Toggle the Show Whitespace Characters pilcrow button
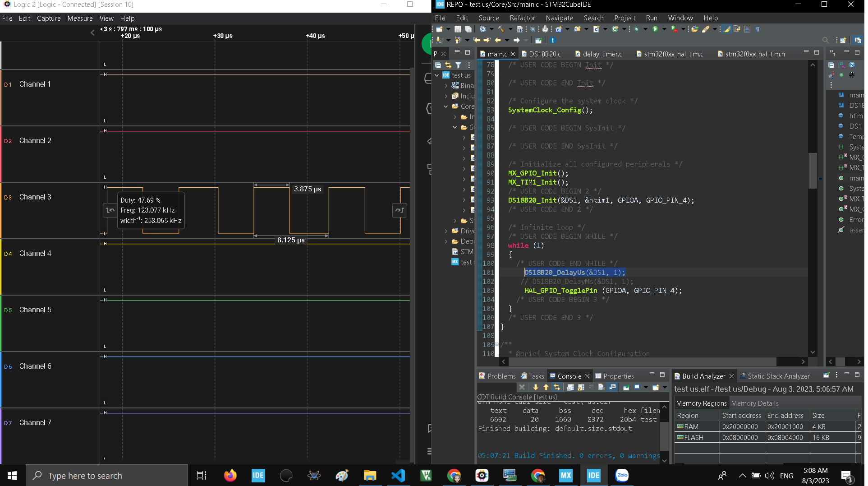 coord(758,29)
